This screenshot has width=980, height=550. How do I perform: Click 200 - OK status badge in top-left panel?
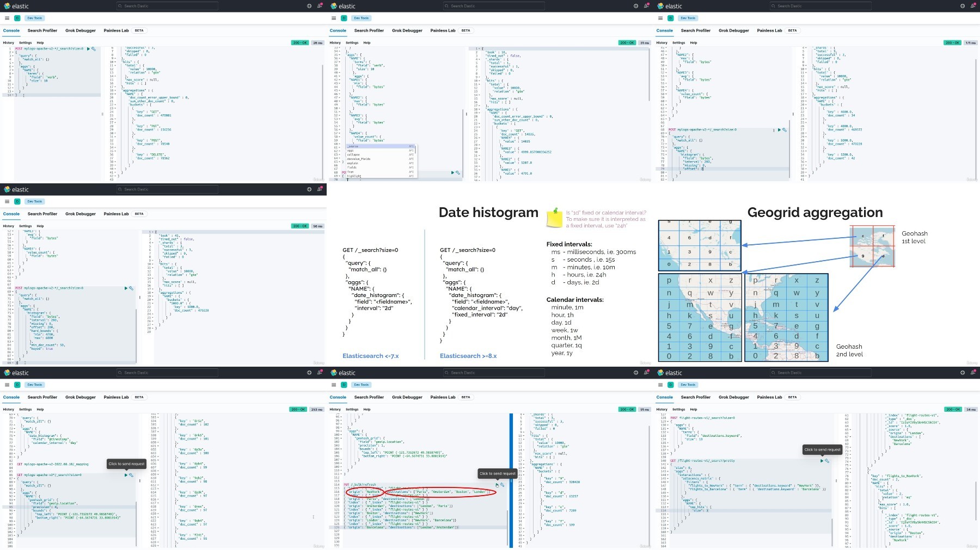[x=300, y=42]
